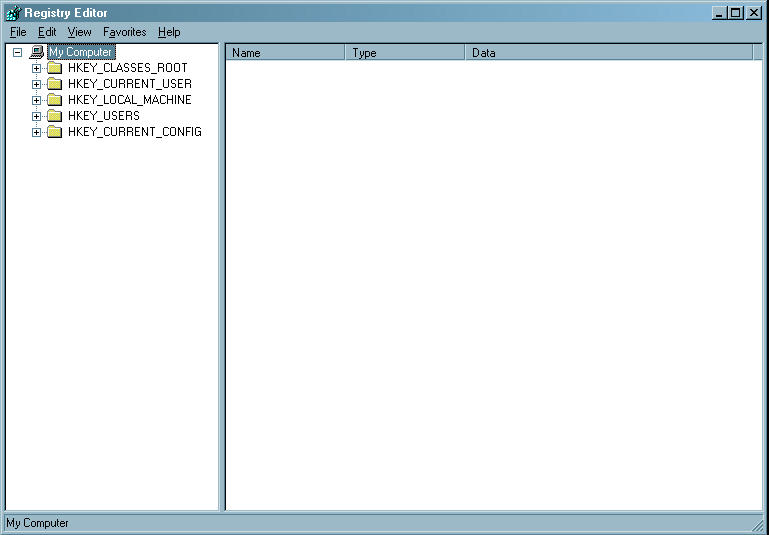The width and height of the screenshot is (769, 535).
Task: Select the My Computer label in tree
Action: click(81, 52)
